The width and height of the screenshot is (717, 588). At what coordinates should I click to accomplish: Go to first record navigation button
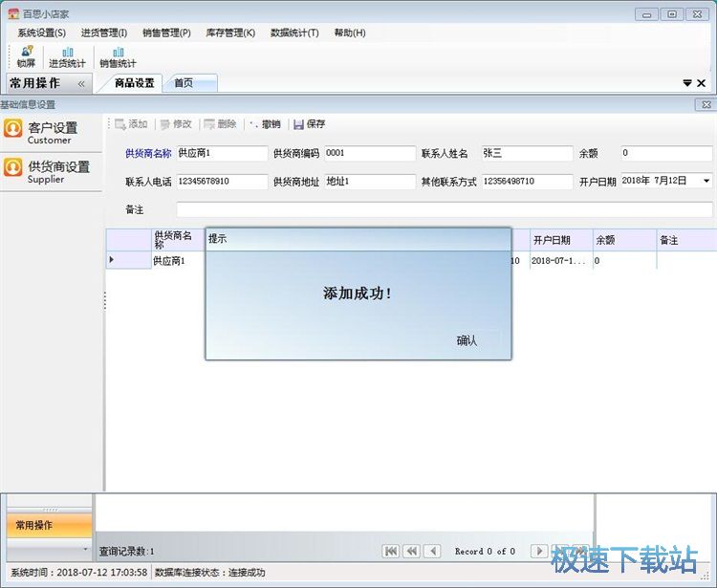point(391,551)
